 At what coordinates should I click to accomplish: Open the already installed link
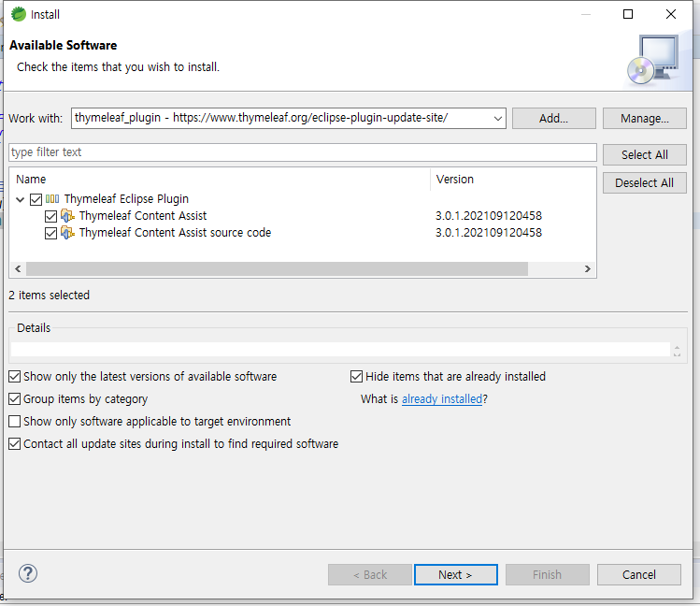point(442,398)
